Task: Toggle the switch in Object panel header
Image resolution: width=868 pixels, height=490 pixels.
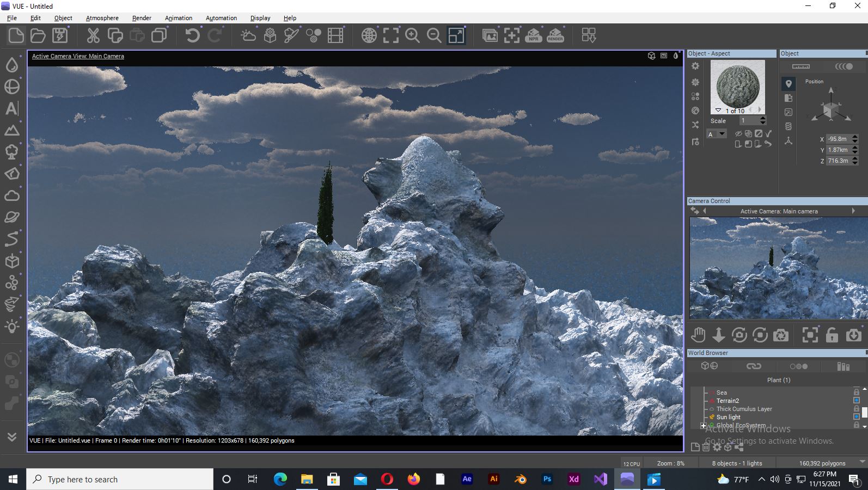Action: coord(844,66)
